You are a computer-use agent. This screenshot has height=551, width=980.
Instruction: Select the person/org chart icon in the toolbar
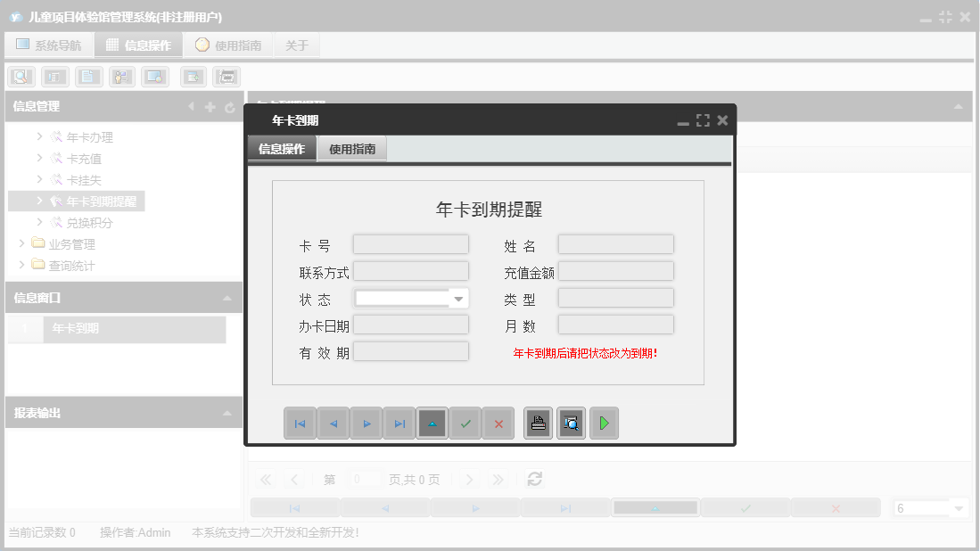pyautogui.click(x=121, y=76)
